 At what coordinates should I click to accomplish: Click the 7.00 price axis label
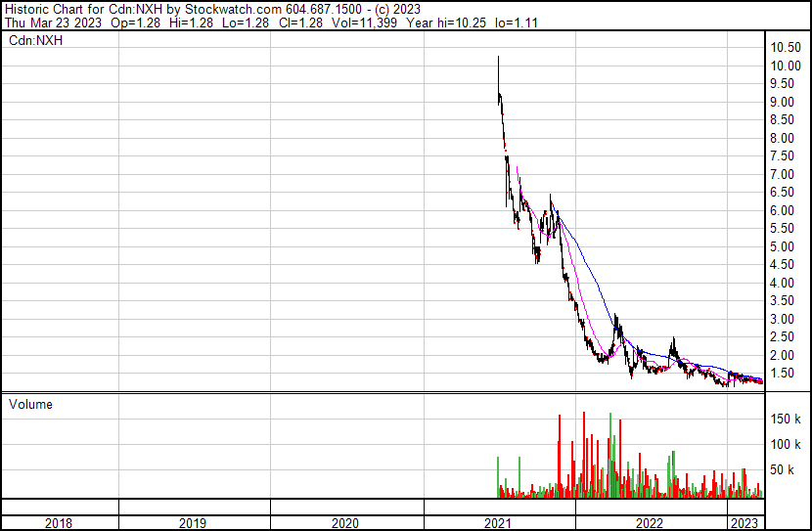click(x=782, y=175)
